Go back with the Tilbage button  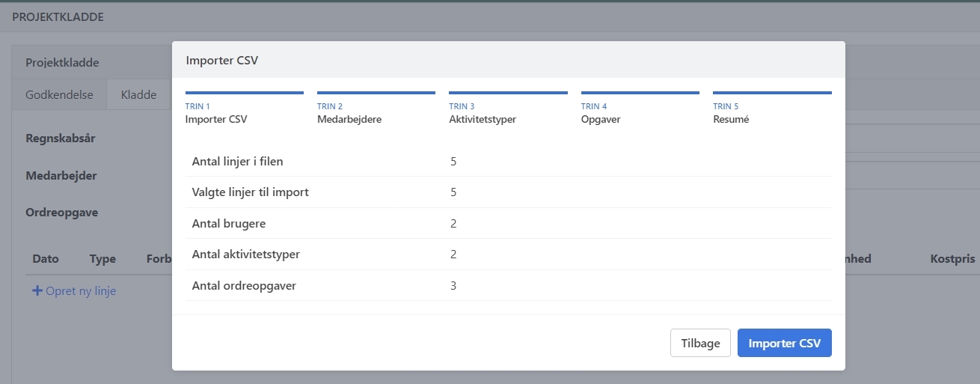[699, 343]
